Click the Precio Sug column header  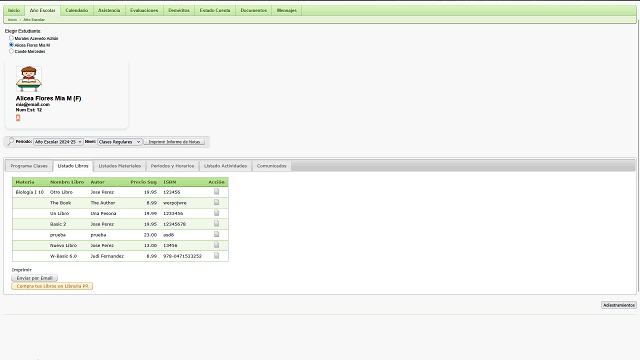(x=144, y=182)
